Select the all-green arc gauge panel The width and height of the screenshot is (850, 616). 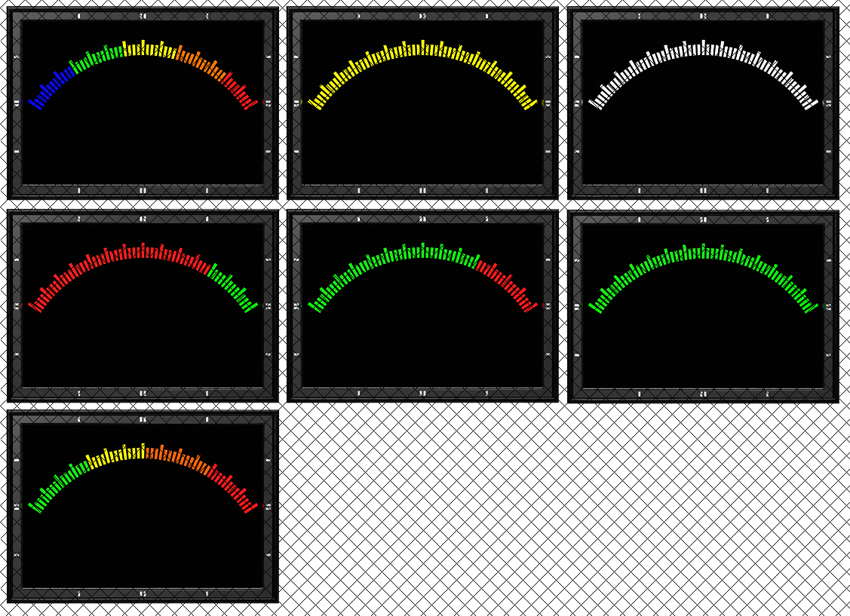point(703,305)
